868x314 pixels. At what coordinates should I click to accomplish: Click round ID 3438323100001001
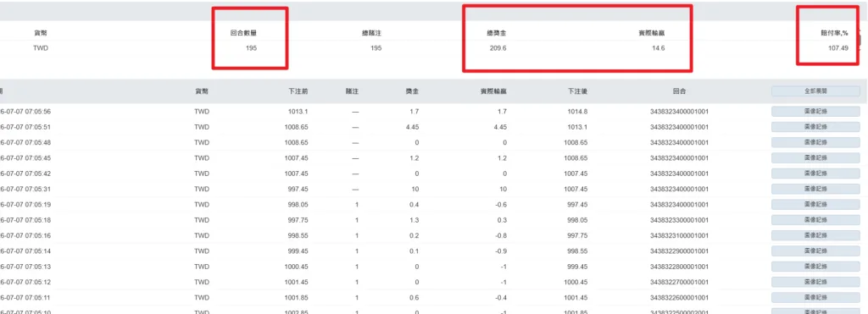(680, 235)
